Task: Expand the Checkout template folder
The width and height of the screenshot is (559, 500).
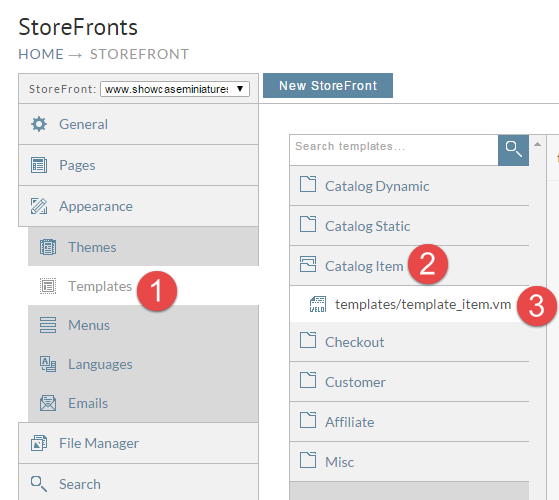Action: click(x=409, y=342)
